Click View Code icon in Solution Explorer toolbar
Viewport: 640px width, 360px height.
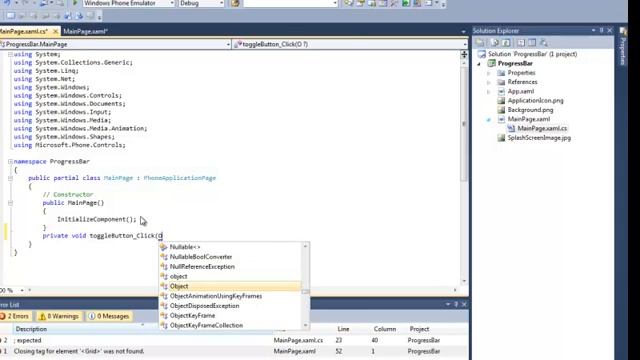521,42
